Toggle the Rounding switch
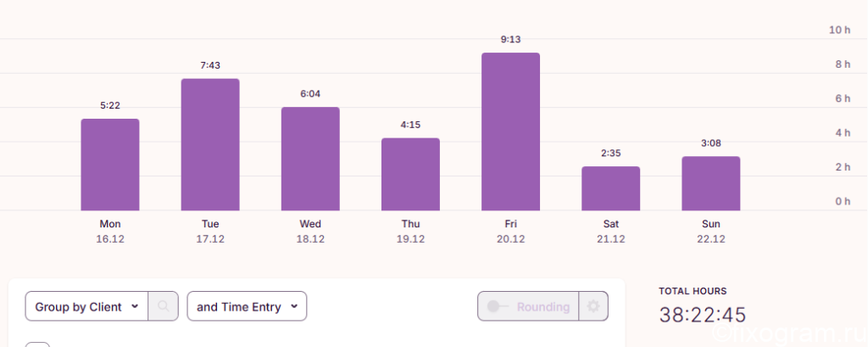Viewport: 868px width, 347px height. [x=498, y=306]
